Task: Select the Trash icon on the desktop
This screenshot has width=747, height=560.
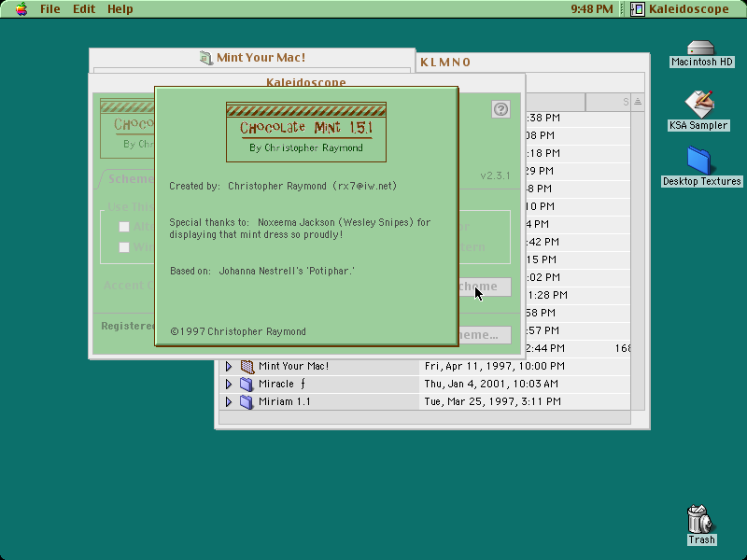Action: tap(699, 519)
